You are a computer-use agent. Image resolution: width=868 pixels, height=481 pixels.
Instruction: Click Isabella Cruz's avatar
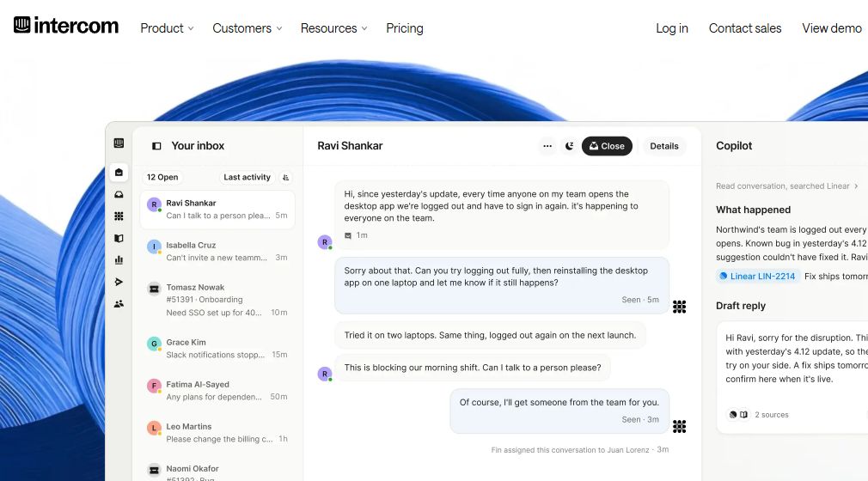tap(154, 247)
